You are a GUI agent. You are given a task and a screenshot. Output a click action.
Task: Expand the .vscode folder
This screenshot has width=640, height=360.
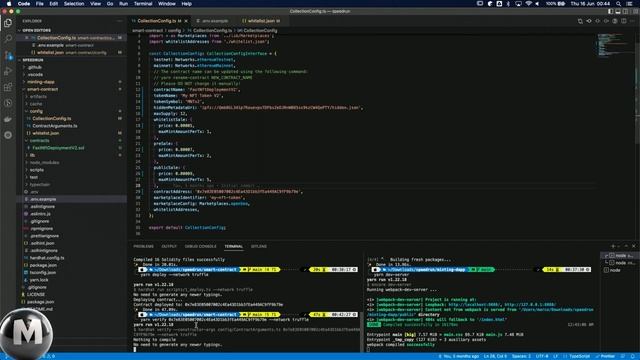[36, 75]
